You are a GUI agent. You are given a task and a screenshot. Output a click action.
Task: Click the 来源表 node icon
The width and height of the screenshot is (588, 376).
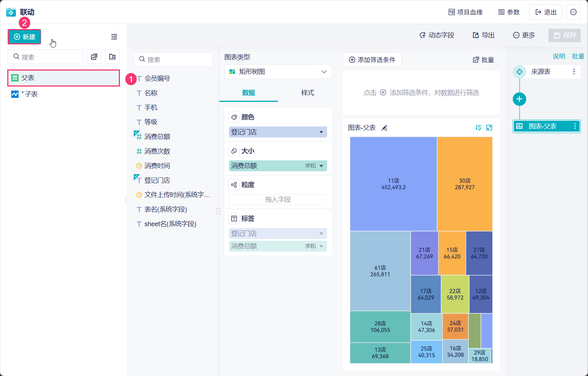tap(519, 72)
